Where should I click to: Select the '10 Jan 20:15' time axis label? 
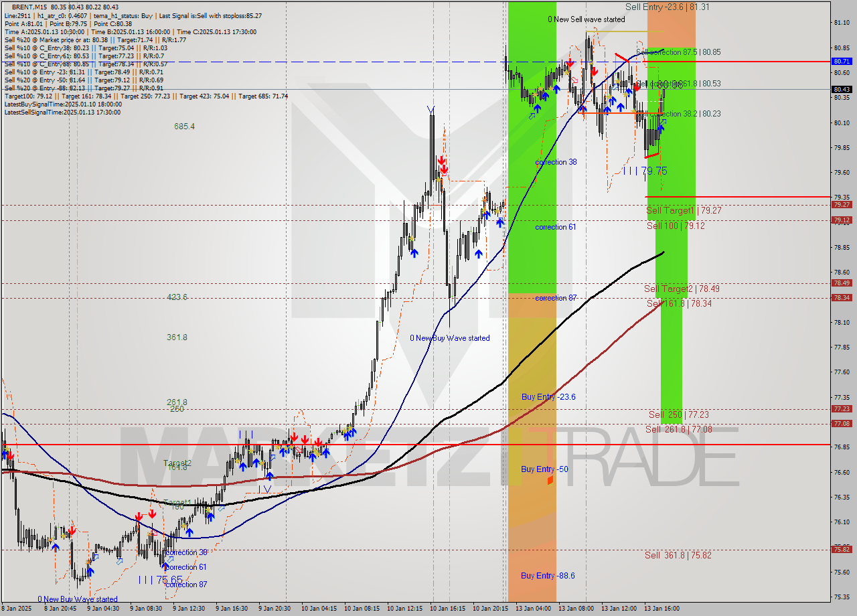click(x=490, y=609)
